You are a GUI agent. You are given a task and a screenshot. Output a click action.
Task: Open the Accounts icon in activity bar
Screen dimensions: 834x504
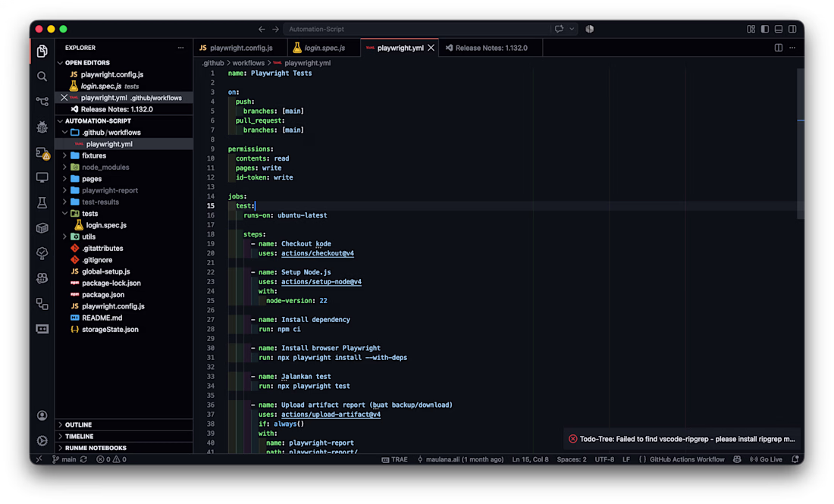(42, 415)
